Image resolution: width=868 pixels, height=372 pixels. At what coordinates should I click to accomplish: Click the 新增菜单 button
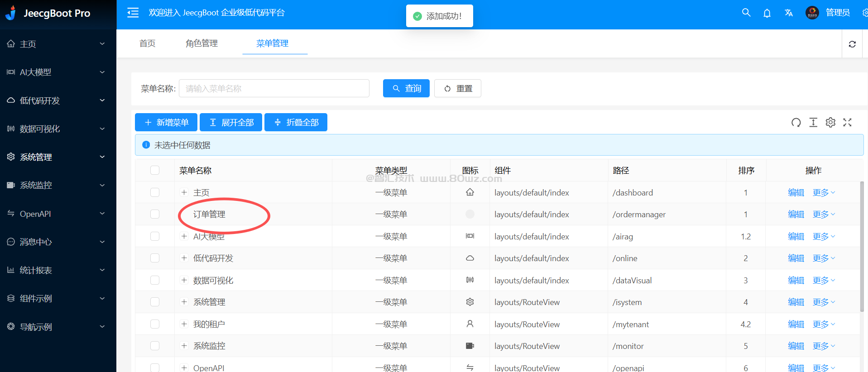[166, 122]
